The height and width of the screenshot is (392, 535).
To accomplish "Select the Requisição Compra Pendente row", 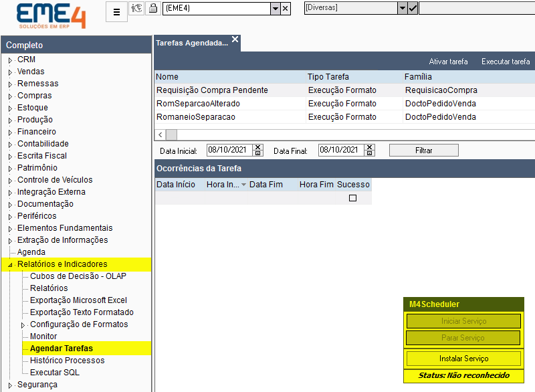I will (344, 90).
